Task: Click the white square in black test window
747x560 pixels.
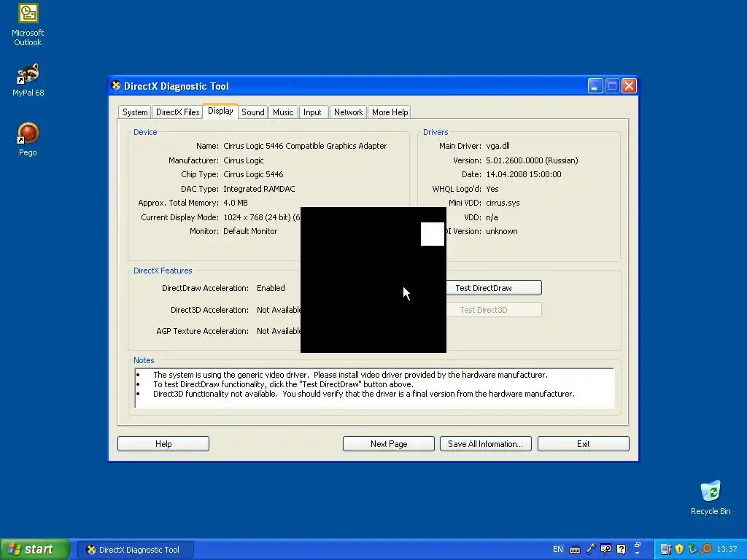Action: coord(433,234)
